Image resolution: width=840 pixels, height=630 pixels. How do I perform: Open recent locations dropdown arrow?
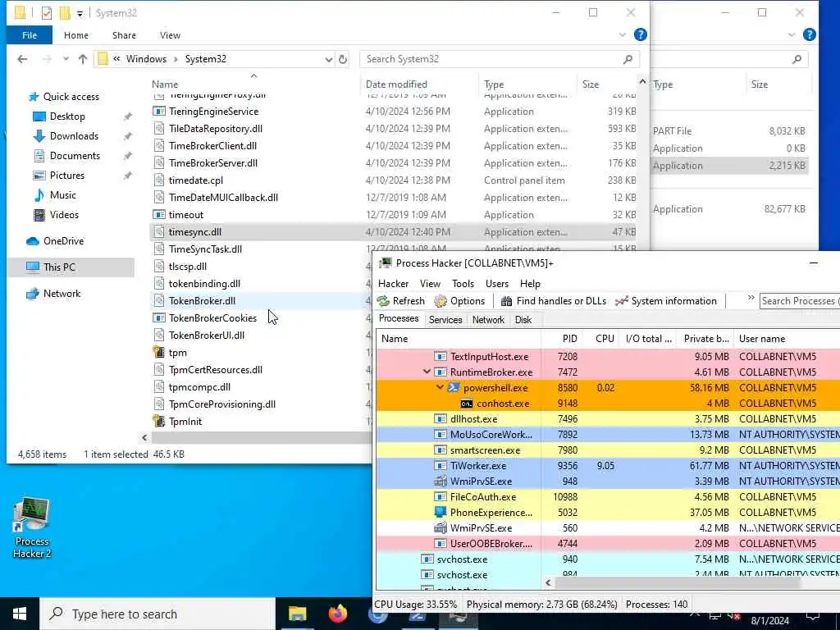[x=66, y=59]
